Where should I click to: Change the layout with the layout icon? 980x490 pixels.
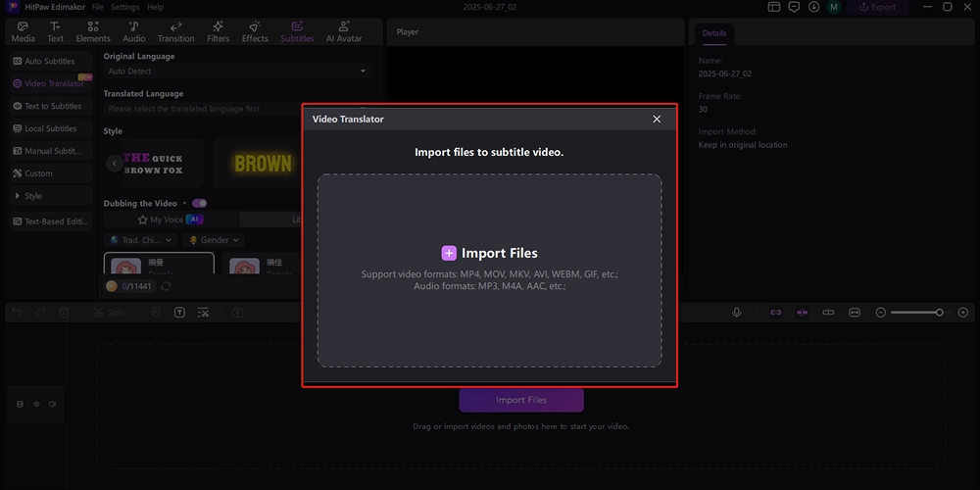coord(774,7)
